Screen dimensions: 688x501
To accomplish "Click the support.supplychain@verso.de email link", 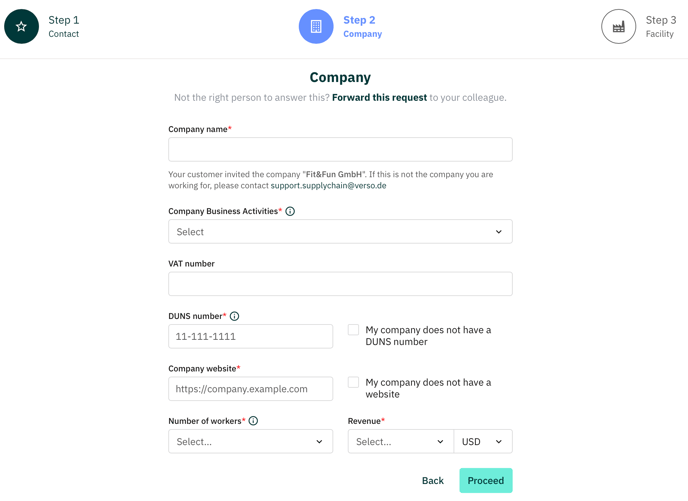I will click(x=328, y=186).
